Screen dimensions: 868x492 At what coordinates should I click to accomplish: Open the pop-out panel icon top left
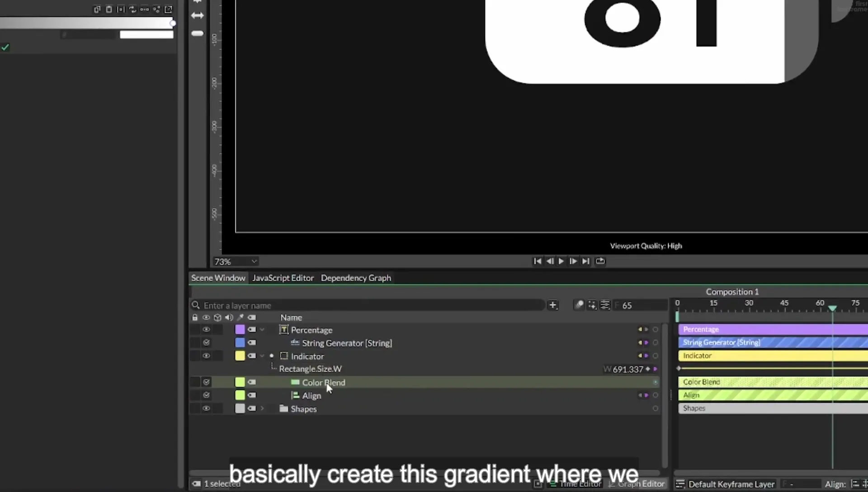pos(168,9)
